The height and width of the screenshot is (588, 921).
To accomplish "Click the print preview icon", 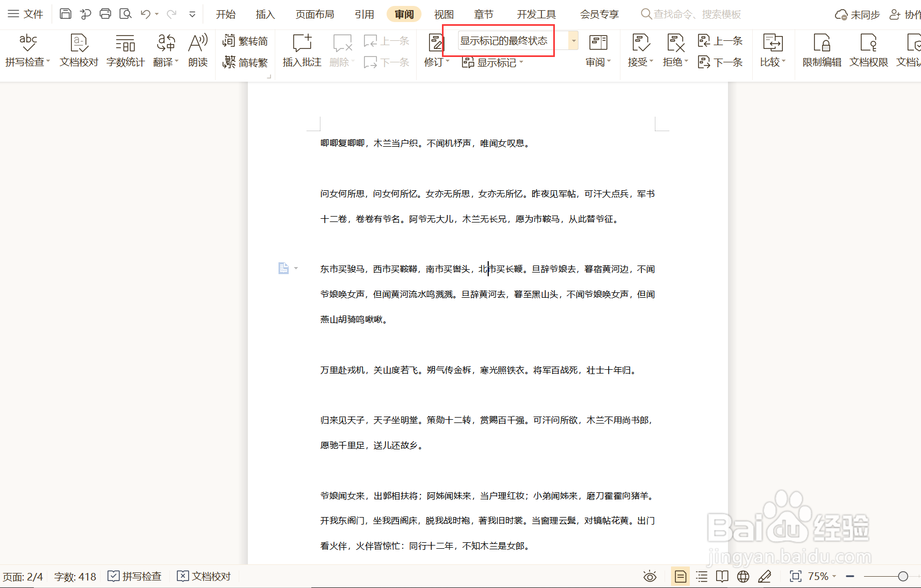I will [x=125, y=14].
